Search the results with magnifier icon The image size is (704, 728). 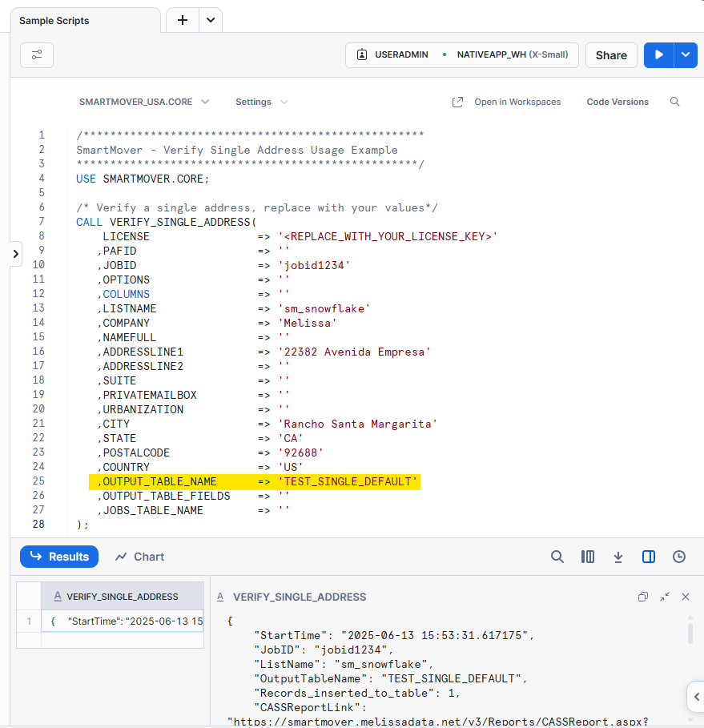[557, 557]
